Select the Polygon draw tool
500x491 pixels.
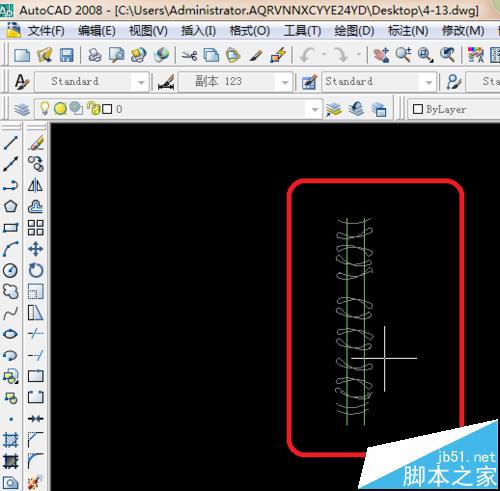pos(11,206)
